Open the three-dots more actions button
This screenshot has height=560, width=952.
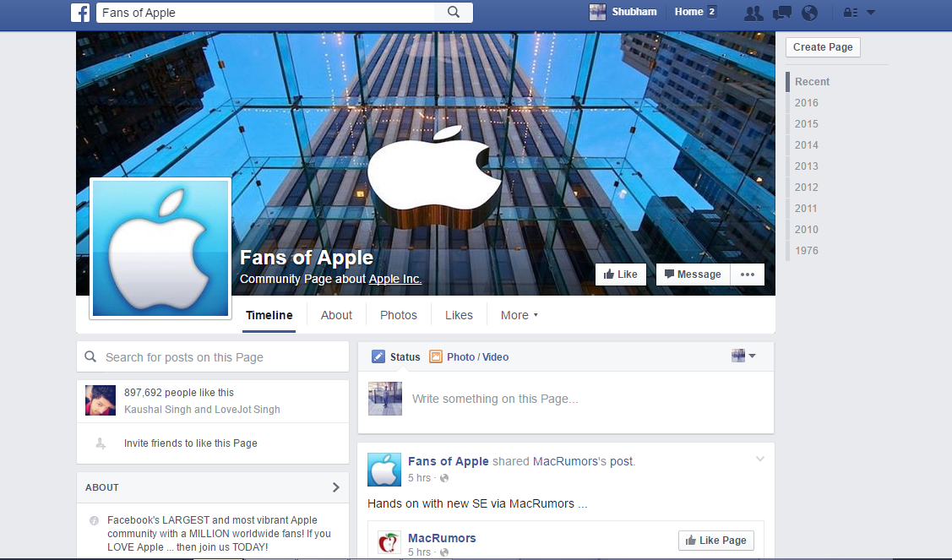click(x=748, y=275)
